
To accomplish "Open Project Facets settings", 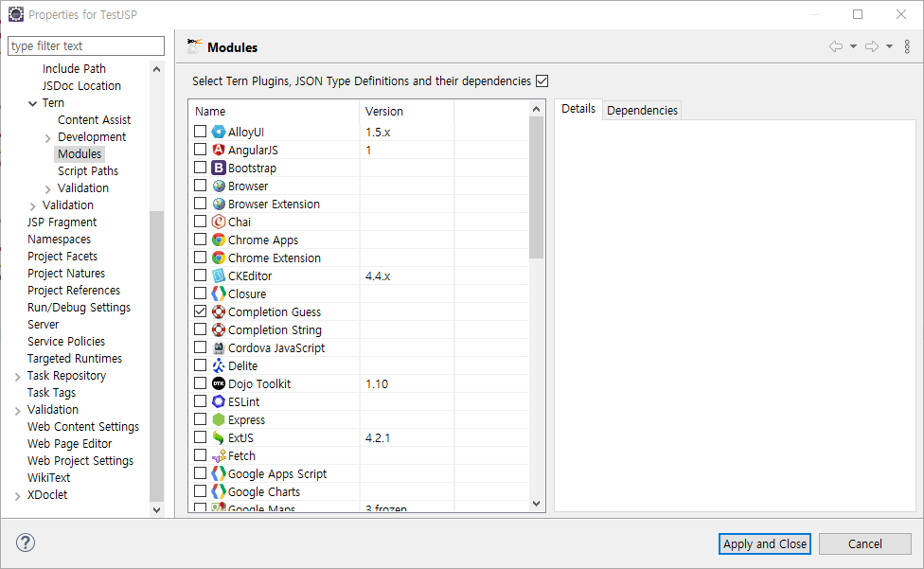I will [x=62, y=257].
